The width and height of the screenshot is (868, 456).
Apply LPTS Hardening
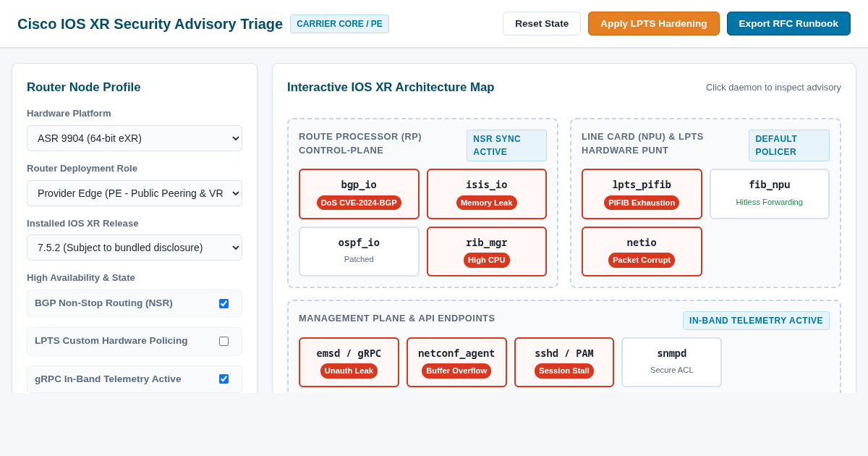(x=654, y=23)
